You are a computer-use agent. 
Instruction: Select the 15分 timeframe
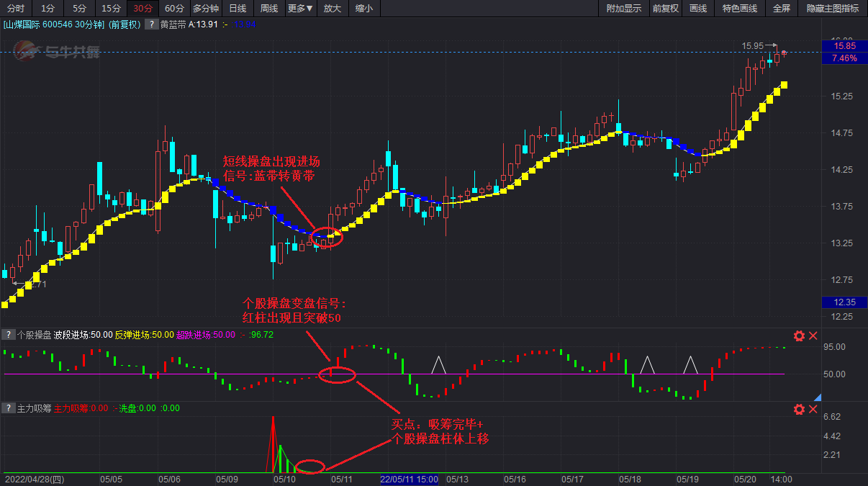pyautogui.click(x=111, y=9)
